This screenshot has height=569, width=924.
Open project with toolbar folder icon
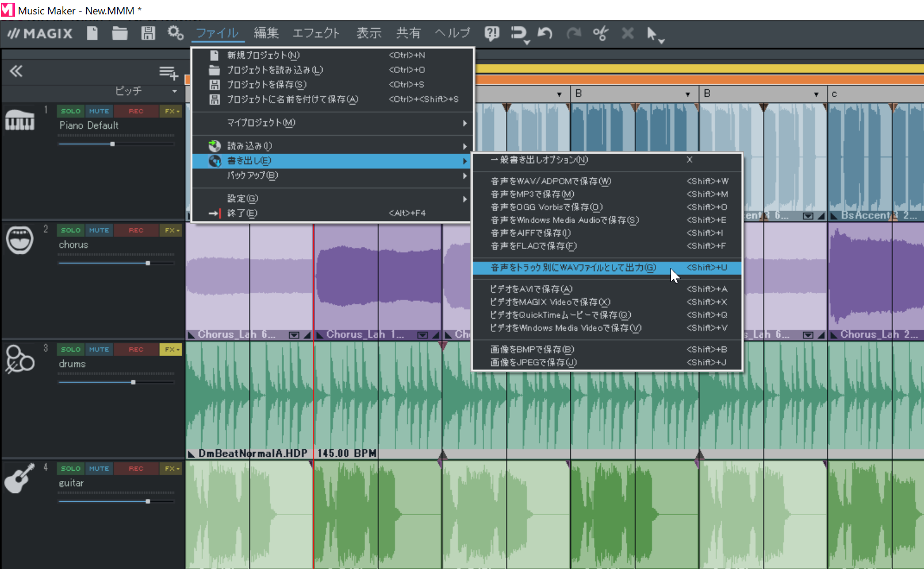pyautogui.click(x=120, y=33)
